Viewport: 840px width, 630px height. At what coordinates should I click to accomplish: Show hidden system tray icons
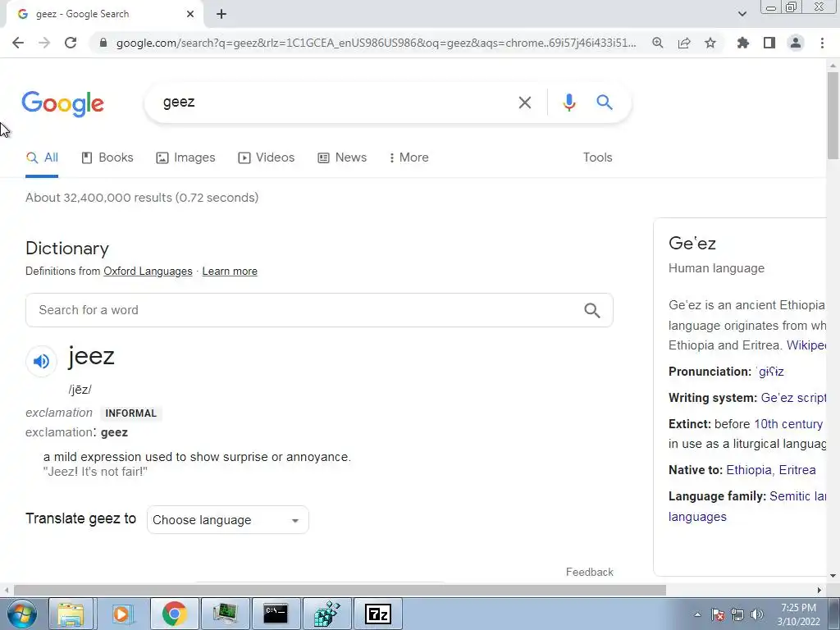[697, 614]
